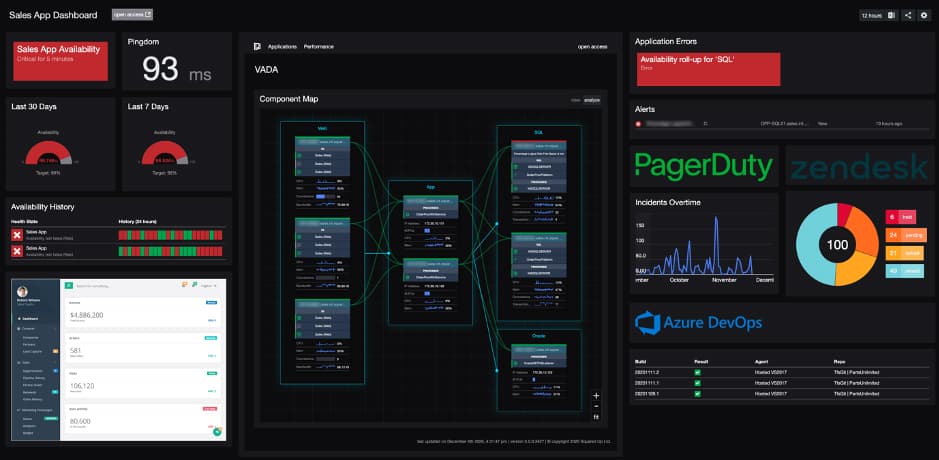Viewport: 939px width, 460px height.
Task: Click build number 20201111.2 cell
Action: point(647,373)
